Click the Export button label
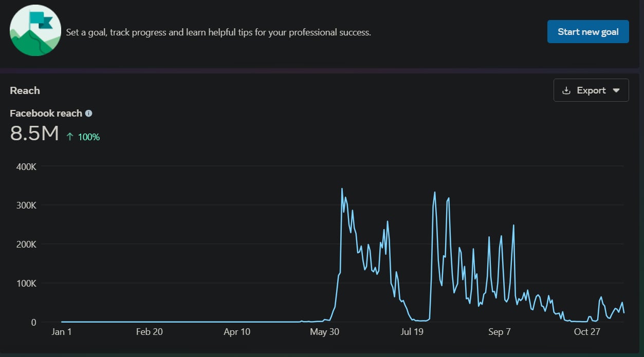Viewport: 644px width, 357px height. [591, 90]
